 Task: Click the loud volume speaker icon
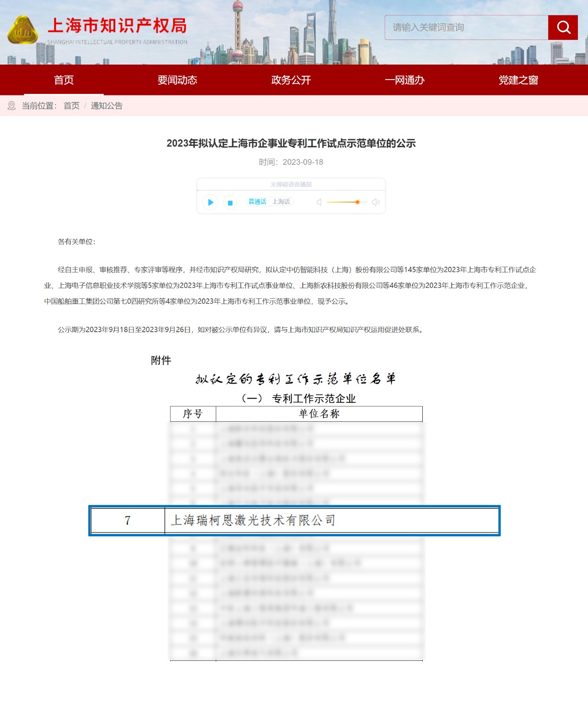376,202
